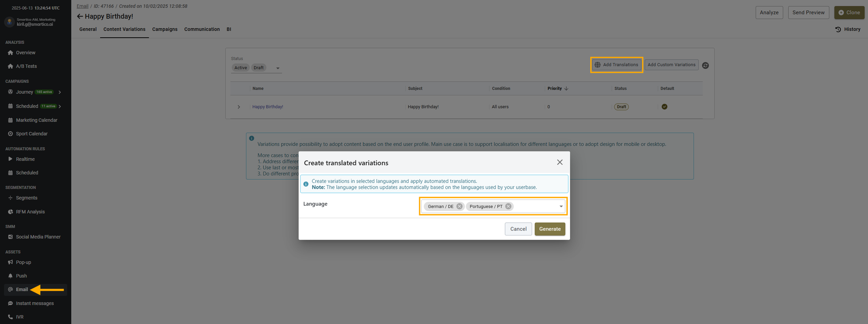Viewport: 868px width, 324px height.
Task: Expand the Journey submenu chevron
Action: tap(60, 92)
